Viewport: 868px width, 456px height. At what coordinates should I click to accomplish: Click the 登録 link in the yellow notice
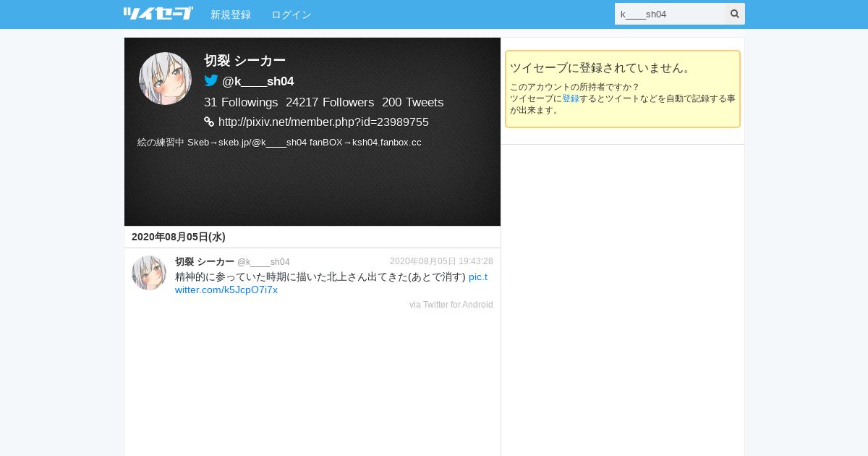pos(571,98)
